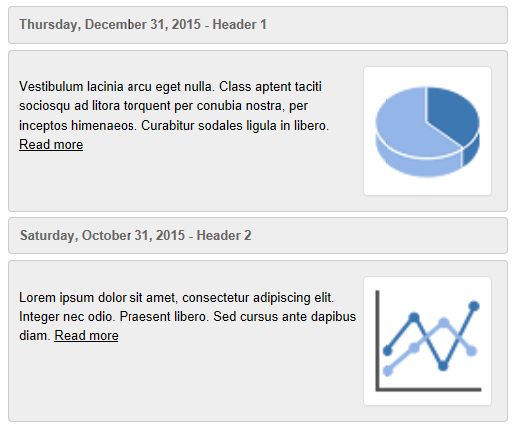Image resolution: width=515 pixels, height=428 pixels.
Task: Select the Saturday, October 31, 2015 header
Action: (258, 236)
